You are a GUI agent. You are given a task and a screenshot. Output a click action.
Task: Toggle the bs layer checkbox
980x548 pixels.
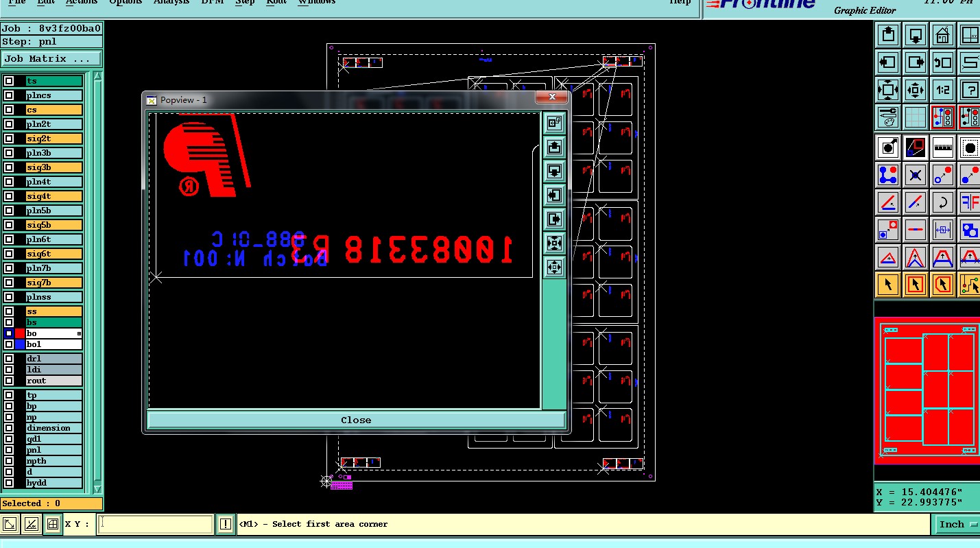click(x=9, y=322)
